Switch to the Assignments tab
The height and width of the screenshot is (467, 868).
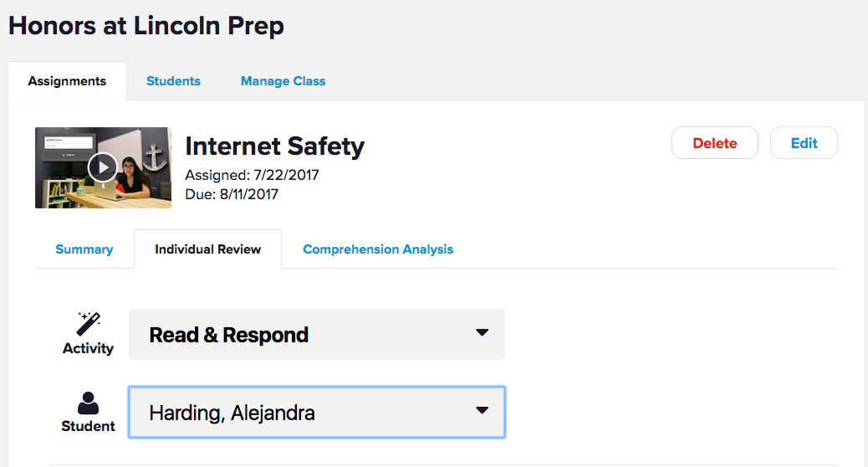[x=67, y=81]
